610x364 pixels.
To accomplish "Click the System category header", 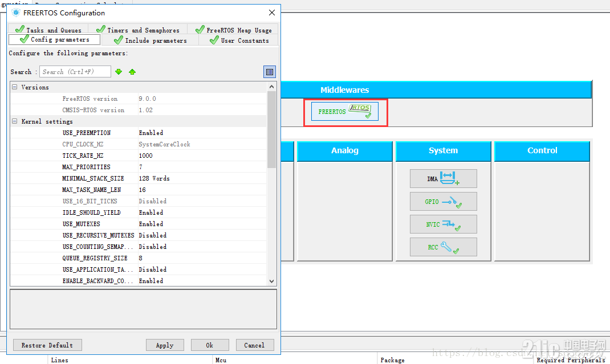I will (443, 150).
